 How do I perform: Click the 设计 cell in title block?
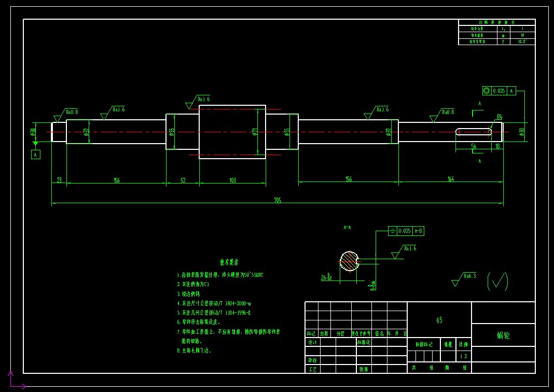click(x=313, y=342)
